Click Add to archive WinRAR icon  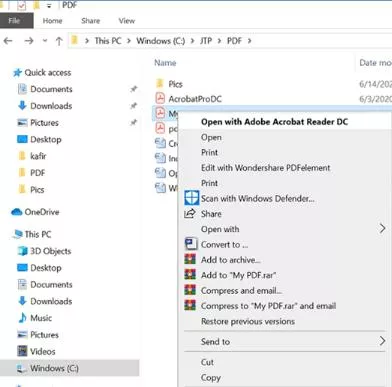click(190, 259)
